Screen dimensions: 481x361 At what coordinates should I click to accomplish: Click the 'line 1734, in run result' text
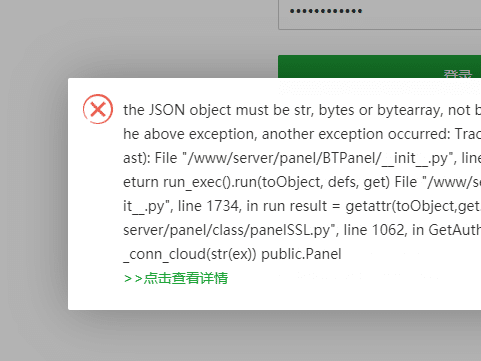pos(252,206)
